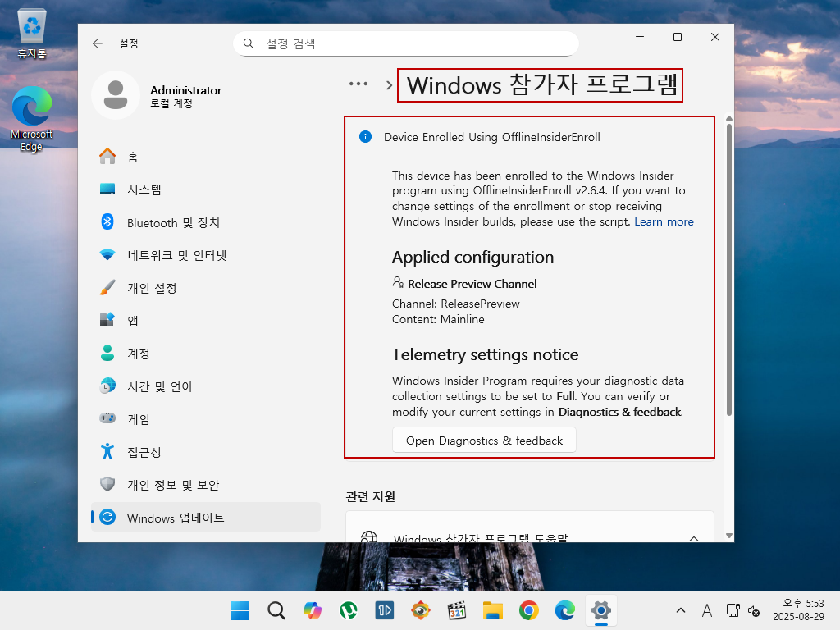Open 홈 in the sidebar
Screen dimensions: 840x630
(206, 157)
